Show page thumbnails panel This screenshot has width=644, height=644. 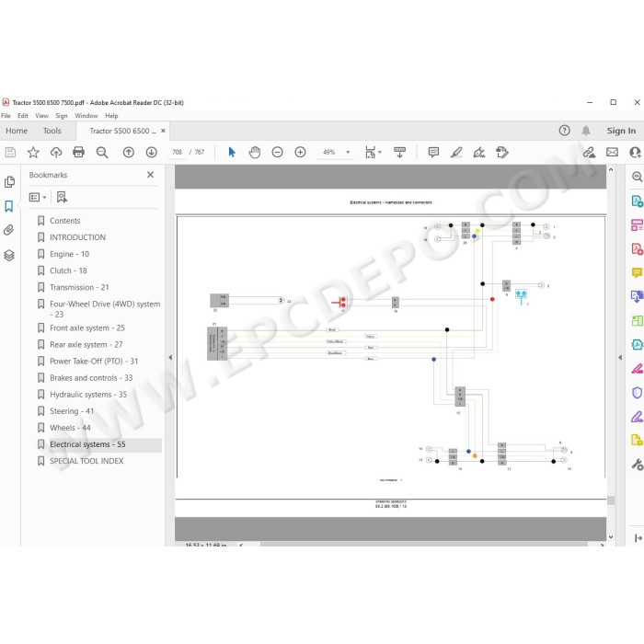pyautogui.click(x=9, y=182)
